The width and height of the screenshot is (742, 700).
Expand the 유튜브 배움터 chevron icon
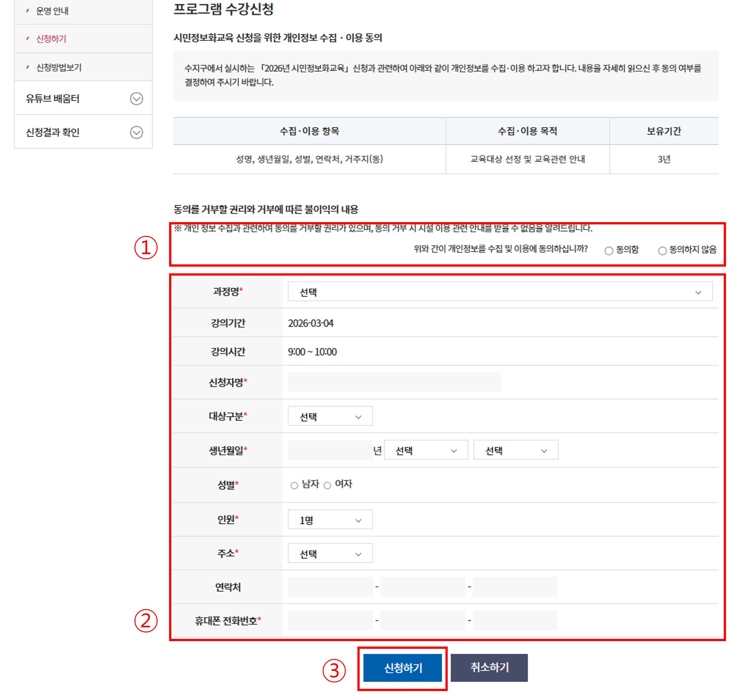click(x=136, y=99)
